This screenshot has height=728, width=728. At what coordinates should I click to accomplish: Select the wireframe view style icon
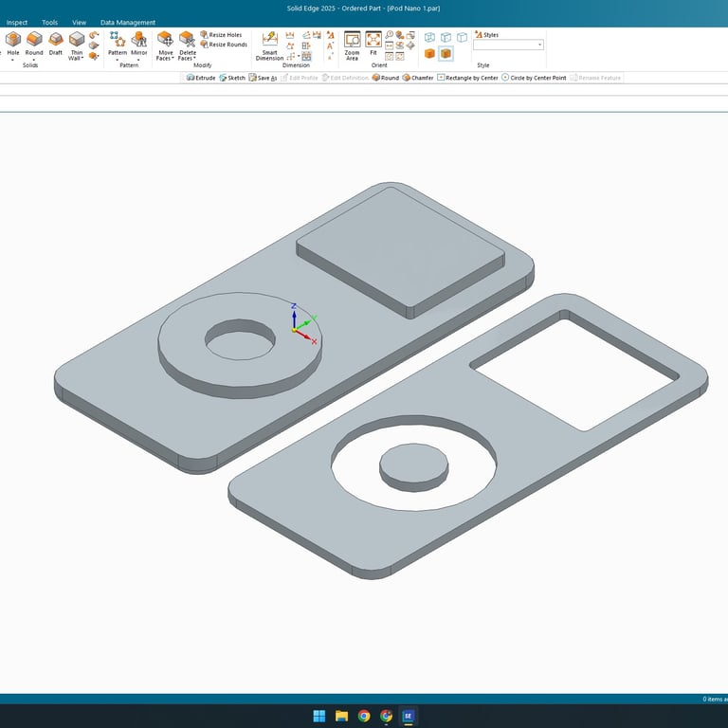(x=430, y=37)
